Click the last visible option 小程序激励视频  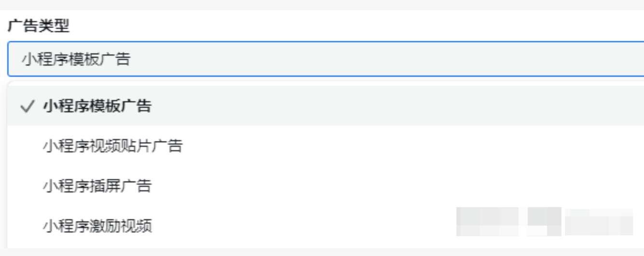[97, 226]
